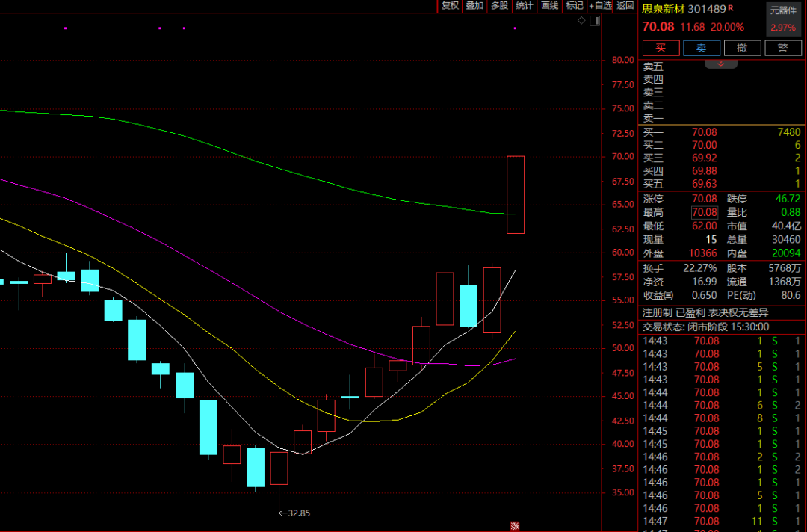The height and width of the screenshot is (532, 807).
Task: Click the 警 alert button
Action: click(782, 48)
